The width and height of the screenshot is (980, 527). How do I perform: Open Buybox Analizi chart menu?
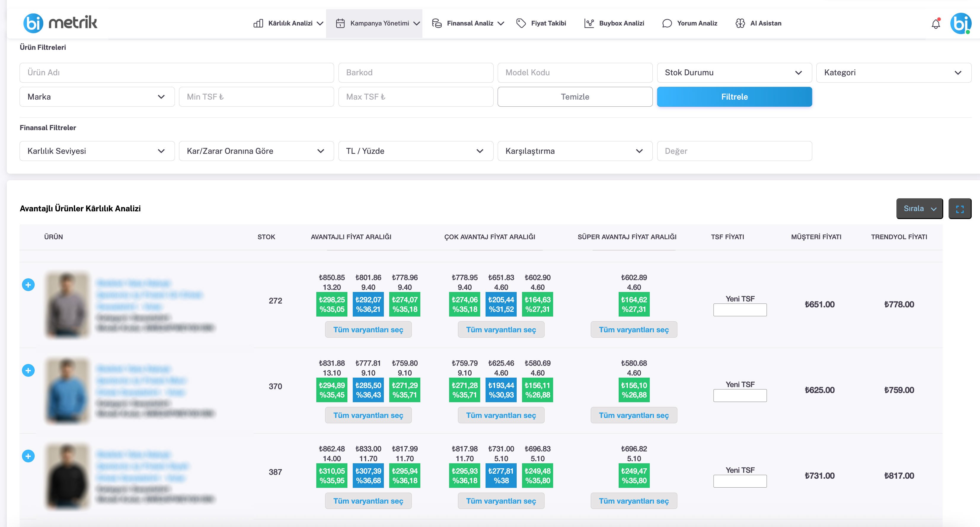pos(614,23)
